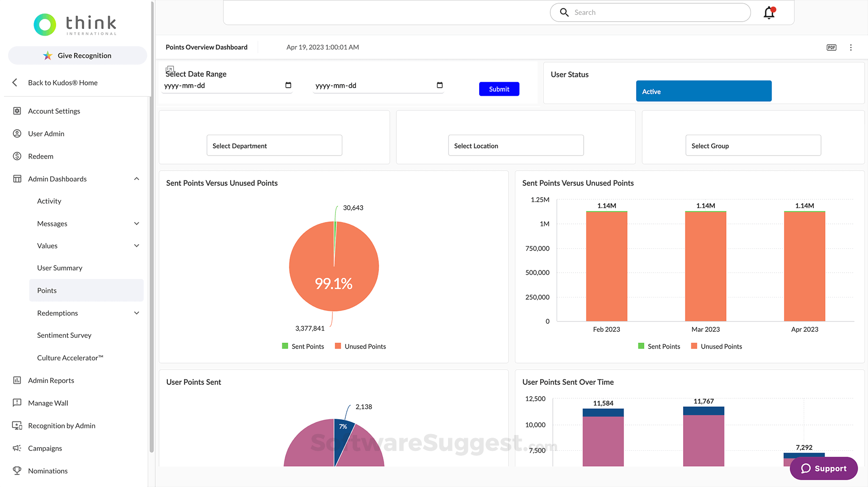
Task: Toggle Sent Points legend under the pie chart
Action: click(303, 346)
